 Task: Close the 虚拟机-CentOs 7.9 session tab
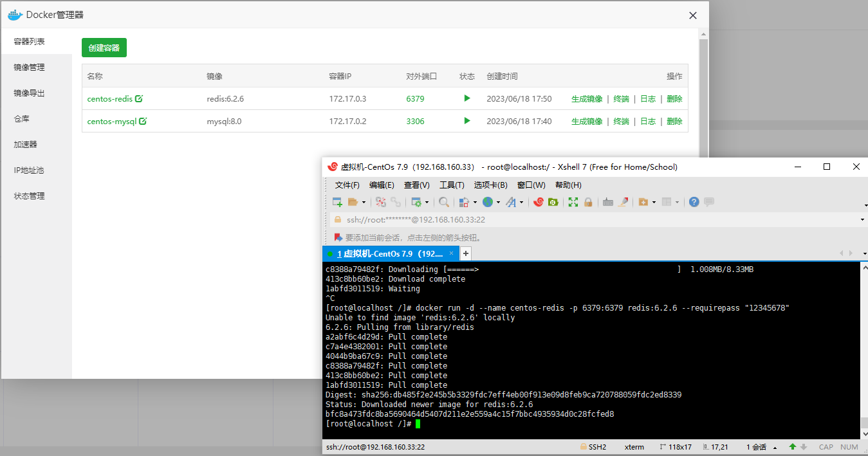tap(452, 253)
